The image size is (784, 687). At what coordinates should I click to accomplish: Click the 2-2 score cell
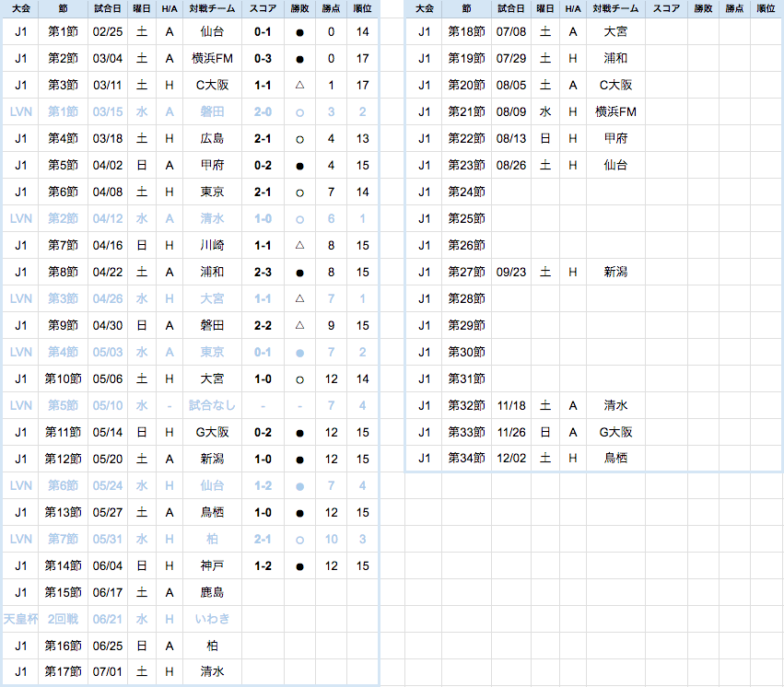pos(263,326)
